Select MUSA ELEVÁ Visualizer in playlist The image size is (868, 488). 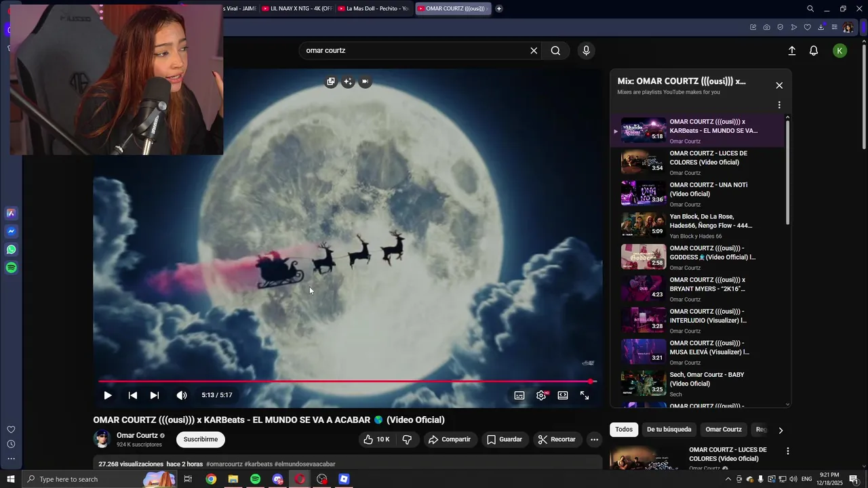tap(696, 352)
